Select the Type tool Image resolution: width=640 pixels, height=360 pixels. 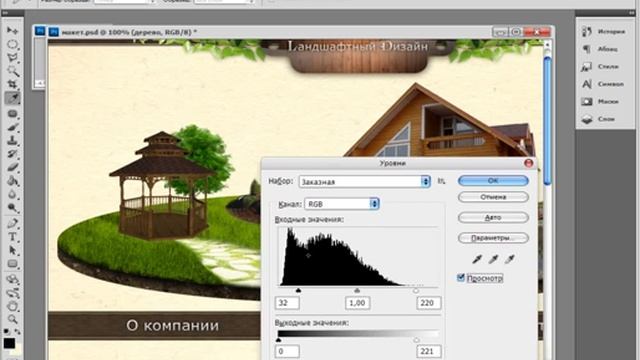pyautogui.click(x=12, y=237)
